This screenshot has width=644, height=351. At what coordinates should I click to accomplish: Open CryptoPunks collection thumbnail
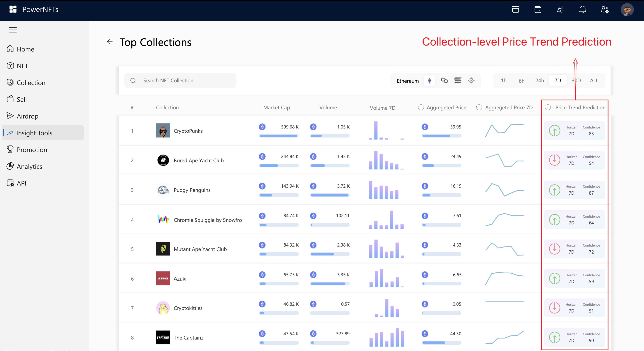pos(163,130)
